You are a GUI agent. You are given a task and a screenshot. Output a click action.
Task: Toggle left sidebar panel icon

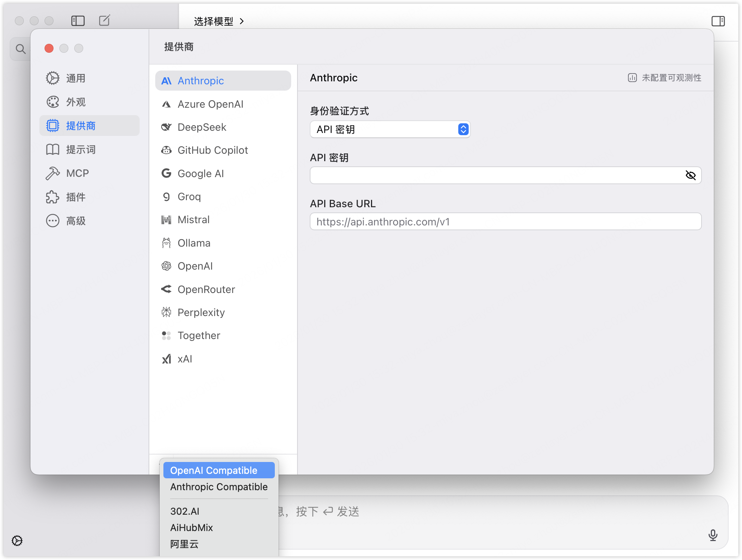coord(78,21)
